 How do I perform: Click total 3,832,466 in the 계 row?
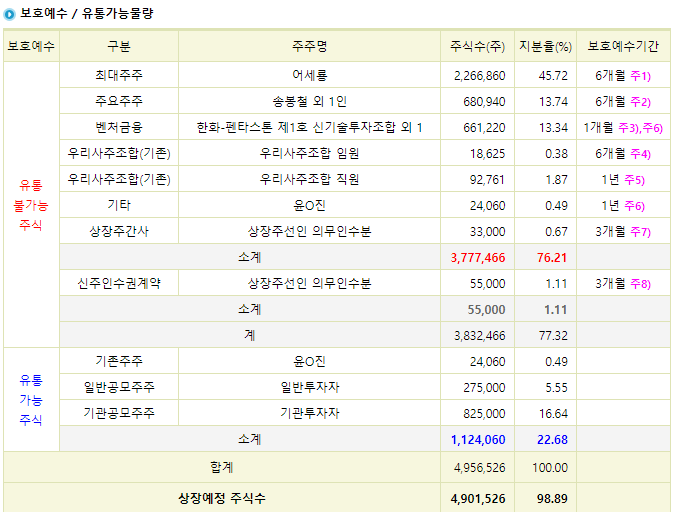point(479,336)
